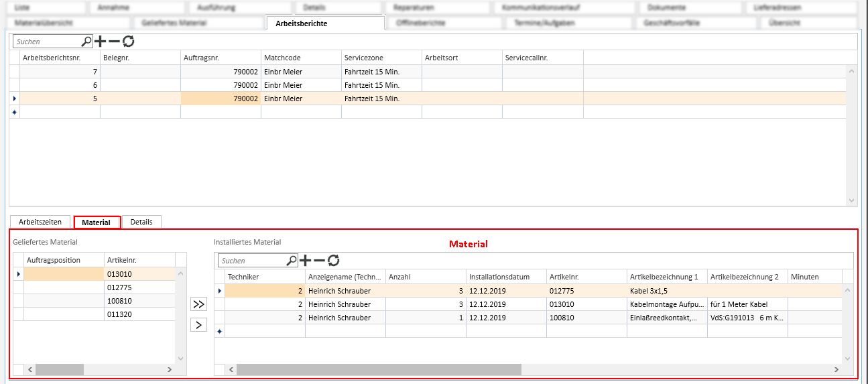The height and width of the screenshot is (384, 868).
Task: Click the Auftragsposition header in Geliefertes Material
Action: coord(64,259)
